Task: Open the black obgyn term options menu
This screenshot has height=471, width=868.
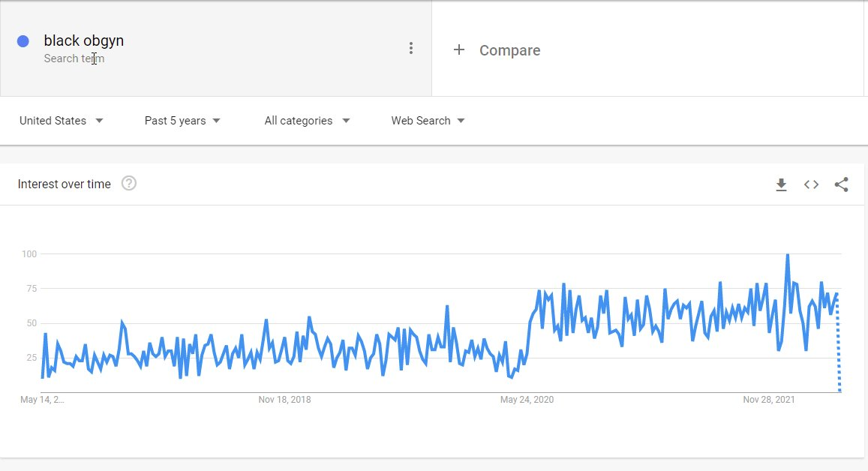Action: click(x=411, y=48)
